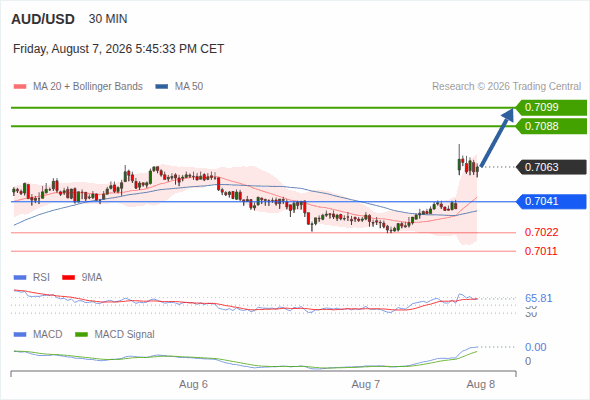Click the MA 50 blue legend swatch
590x400 pixels.
coord(162,87)
